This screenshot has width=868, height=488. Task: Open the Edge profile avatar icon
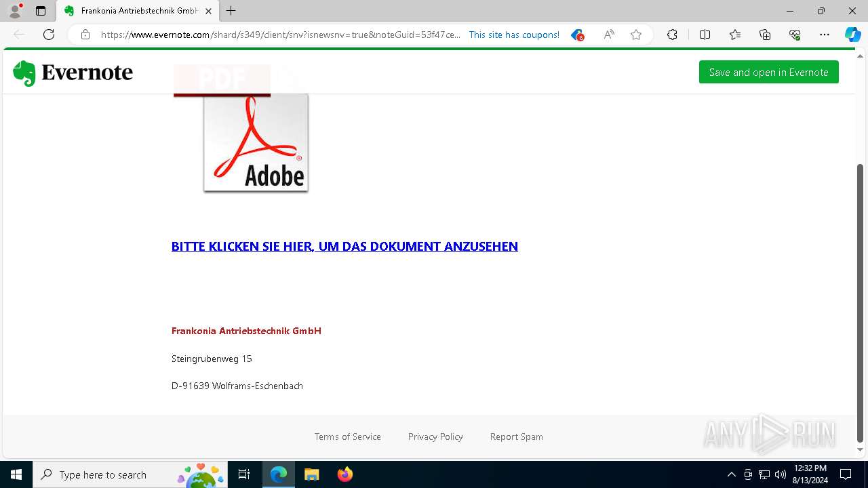15,11
